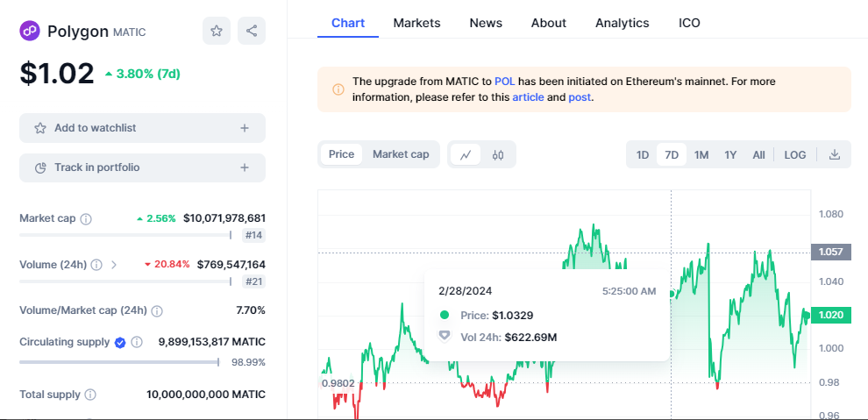Click the verified badge beside Circulating supply
868x420 pixels.
tap(120, 343)
